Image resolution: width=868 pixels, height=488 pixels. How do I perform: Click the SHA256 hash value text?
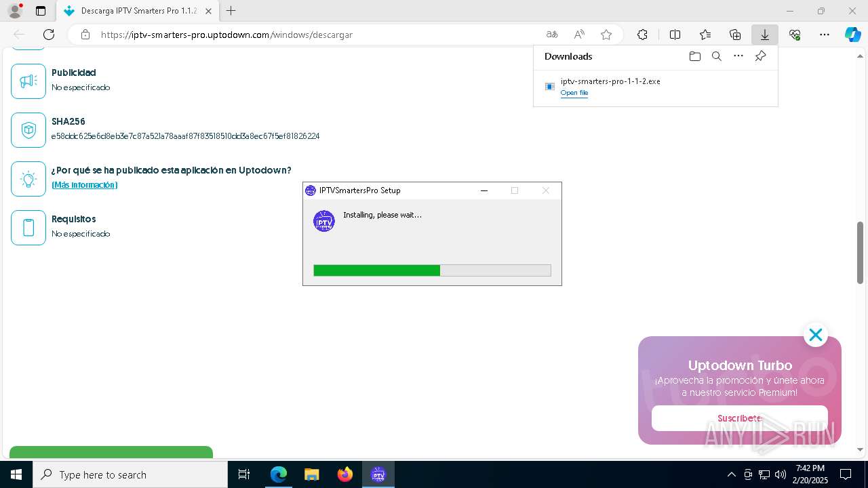[185, 136]
